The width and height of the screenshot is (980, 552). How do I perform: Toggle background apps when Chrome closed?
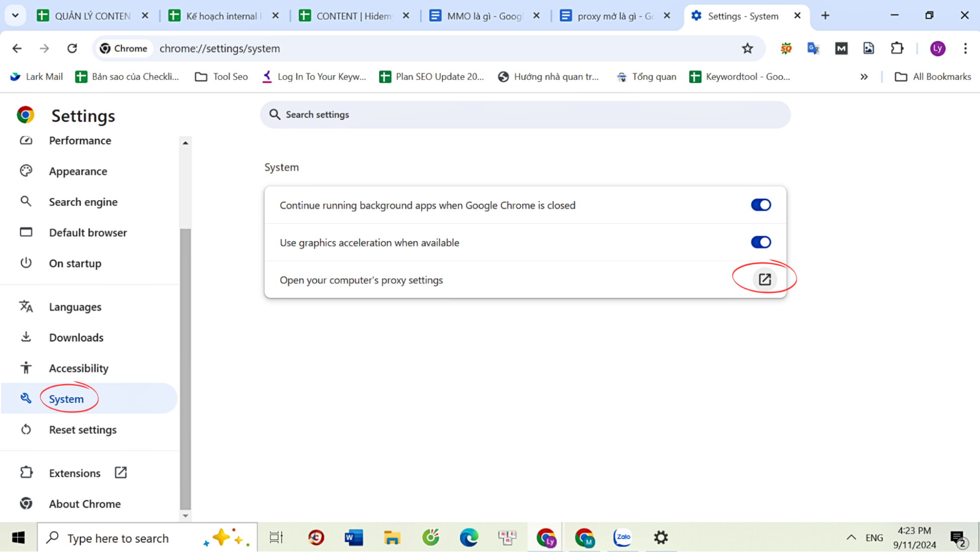click(761, 205)
